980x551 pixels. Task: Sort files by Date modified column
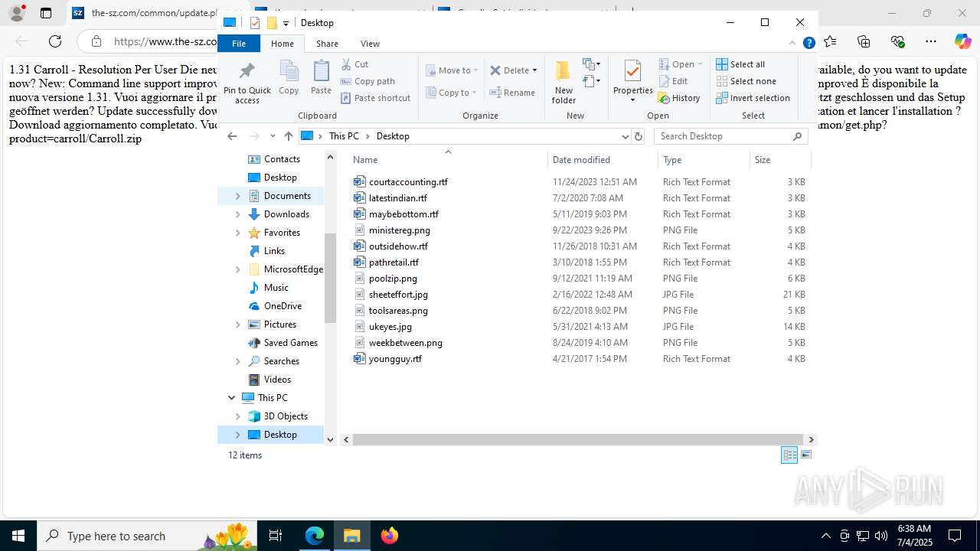click(x=603, y=160)
